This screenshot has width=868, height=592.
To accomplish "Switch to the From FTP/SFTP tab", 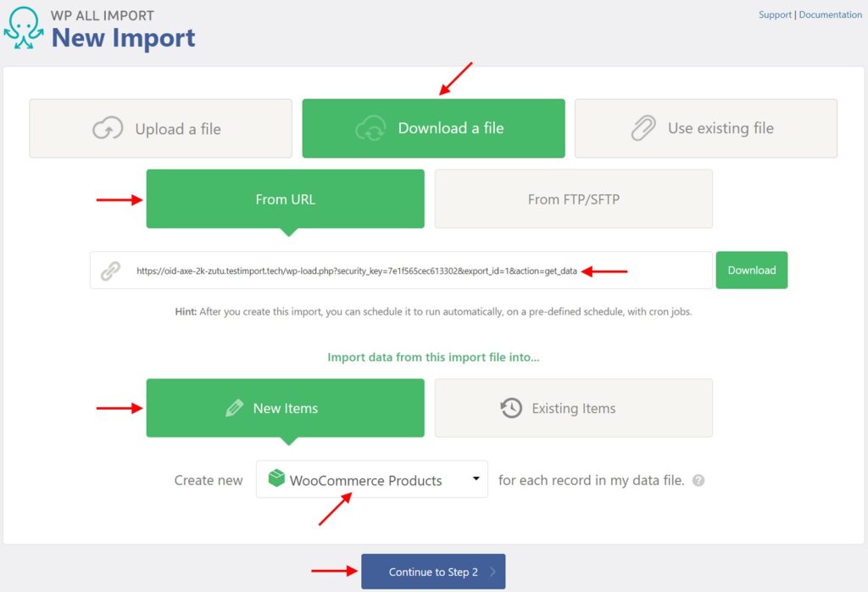I will [x=573, y=198].
